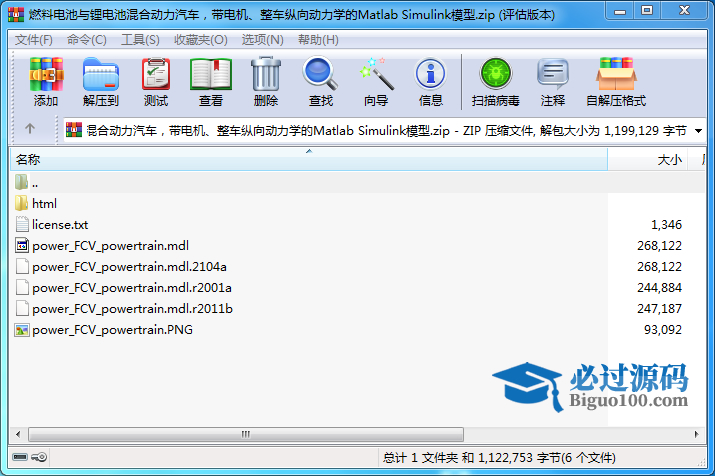Go up one folder level arrow
The height and width of the screenshot is (476, 715).
tap(30, 129)
